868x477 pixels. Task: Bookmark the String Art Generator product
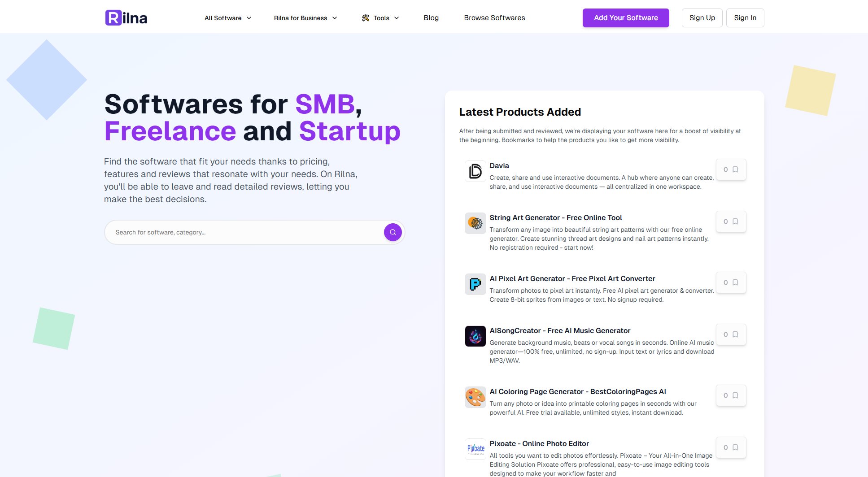coord(731,221)
